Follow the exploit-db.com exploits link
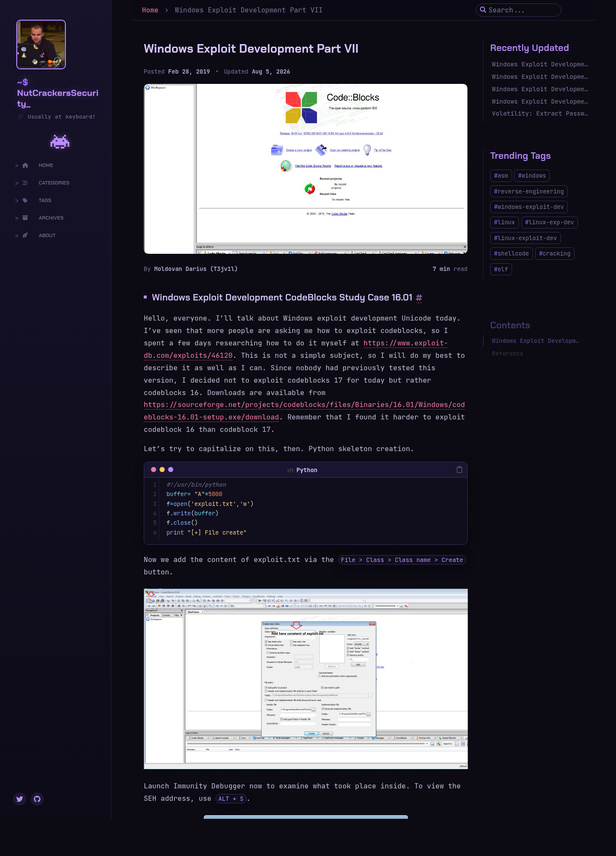 click(x=296, y=349)
